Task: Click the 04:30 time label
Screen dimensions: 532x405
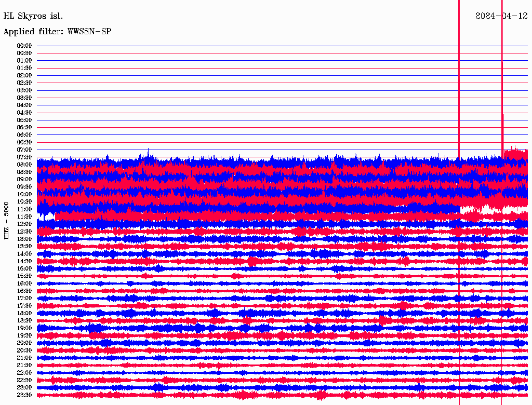Action: tap(24, 113)
